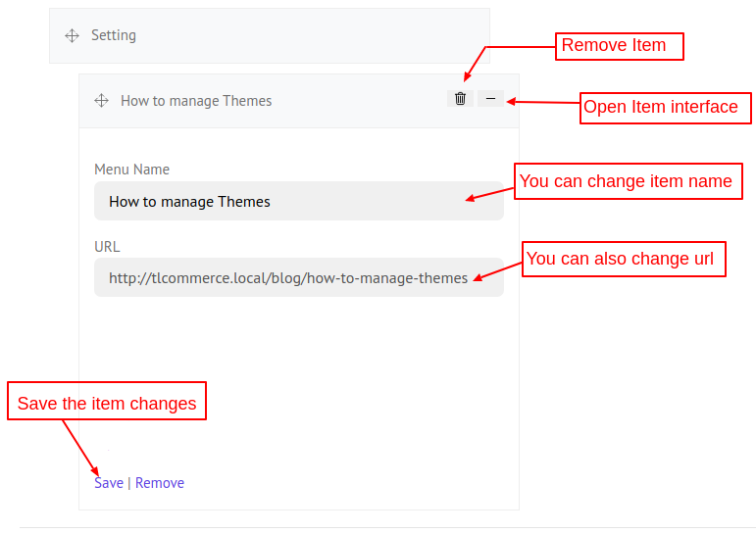Click the Remove Item annotation box
Screen dimensions: 756x534
point(619,46)
